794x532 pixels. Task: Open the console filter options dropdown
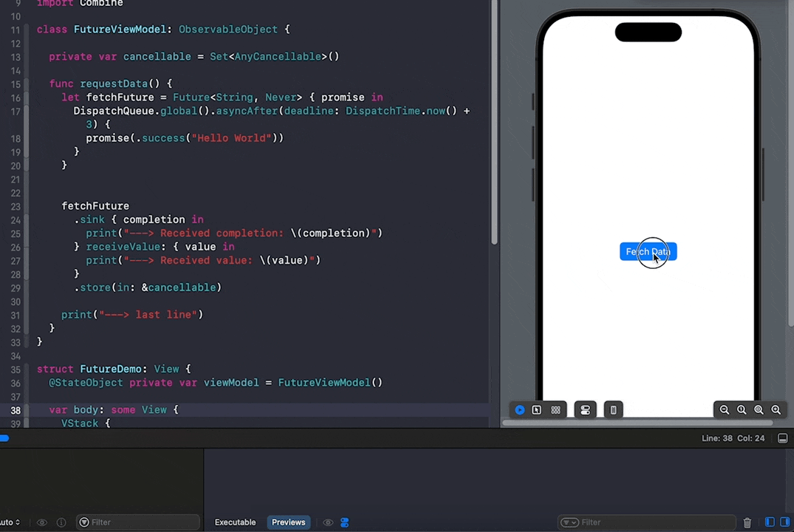[570, 522]
